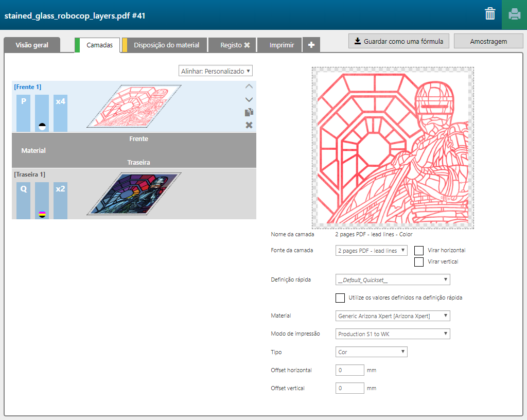Remove Frente 1 layer with X icon
Viewport: 527px width, 420px height.
pos(249,125)
